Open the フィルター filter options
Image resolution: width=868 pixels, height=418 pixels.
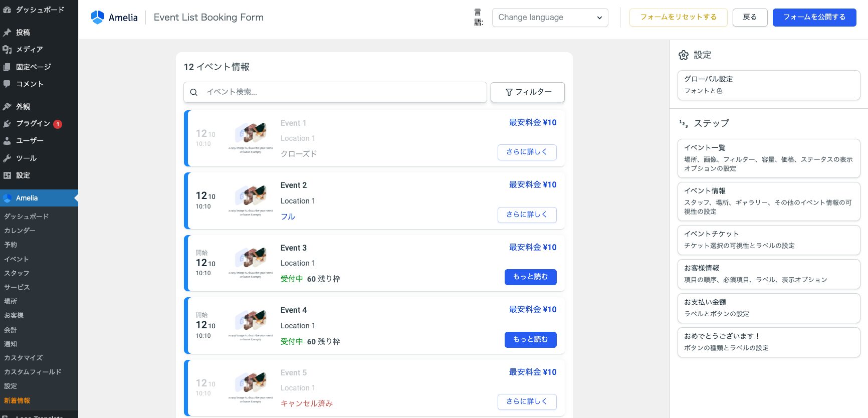(x=527, y=92)
